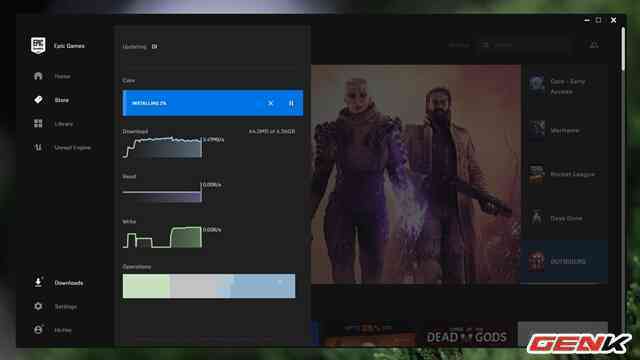Click the Library grid icon
Viewport: 640px width, 360px height.
pyautogui.click(x=38, y=123)
